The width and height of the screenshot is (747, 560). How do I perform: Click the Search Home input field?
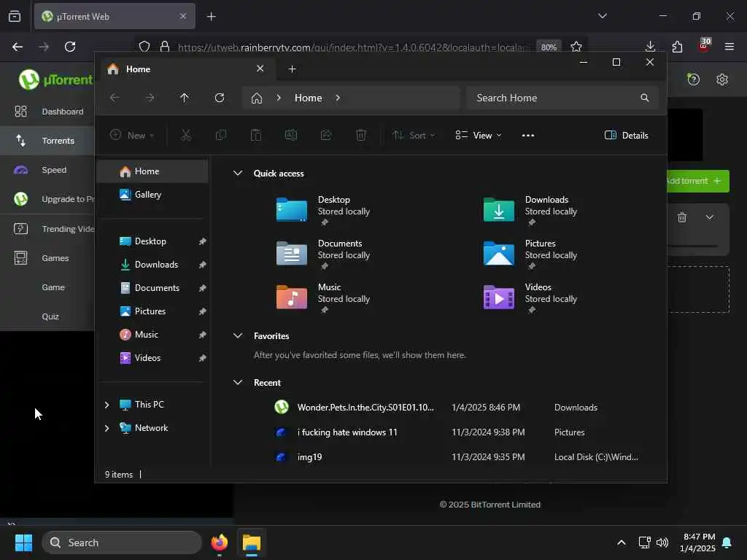(x=562, y=98)
